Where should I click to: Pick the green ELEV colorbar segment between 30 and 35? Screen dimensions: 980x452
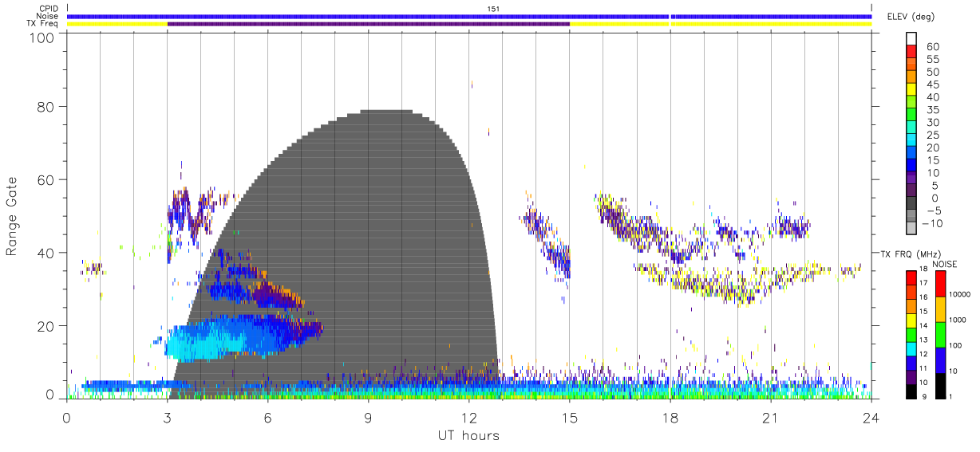(x=911, y=112)
